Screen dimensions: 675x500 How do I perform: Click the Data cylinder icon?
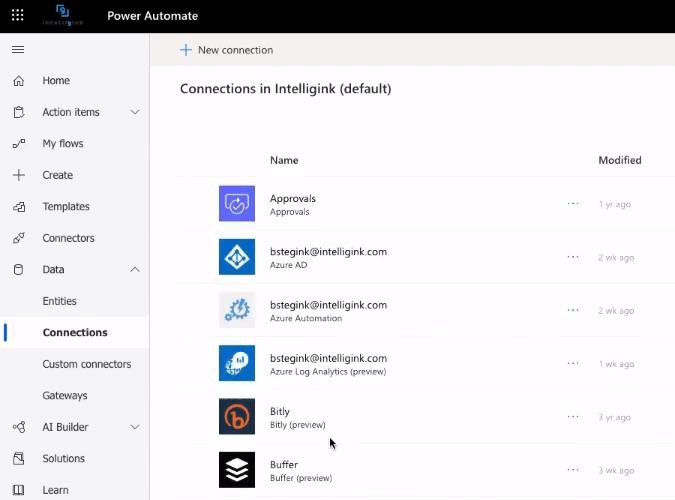[x=19, y=270]
